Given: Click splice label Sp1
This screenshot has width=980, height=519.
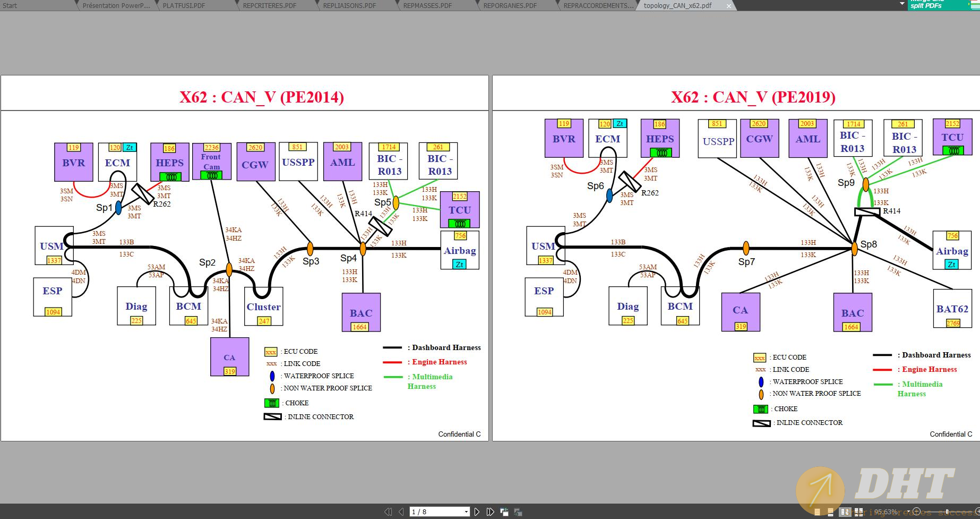Looking at the screenshot, I should click(x=104, y=208).
